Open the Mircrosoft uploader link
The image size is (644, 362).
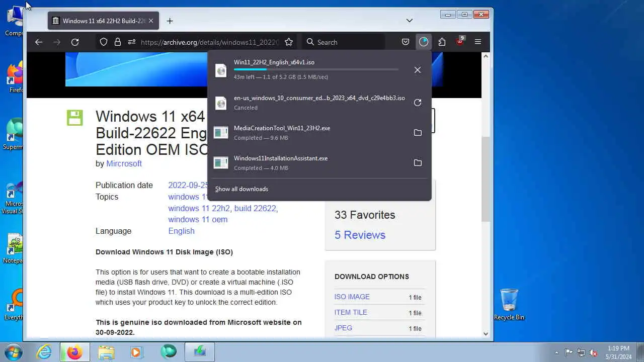coord(124,163)
